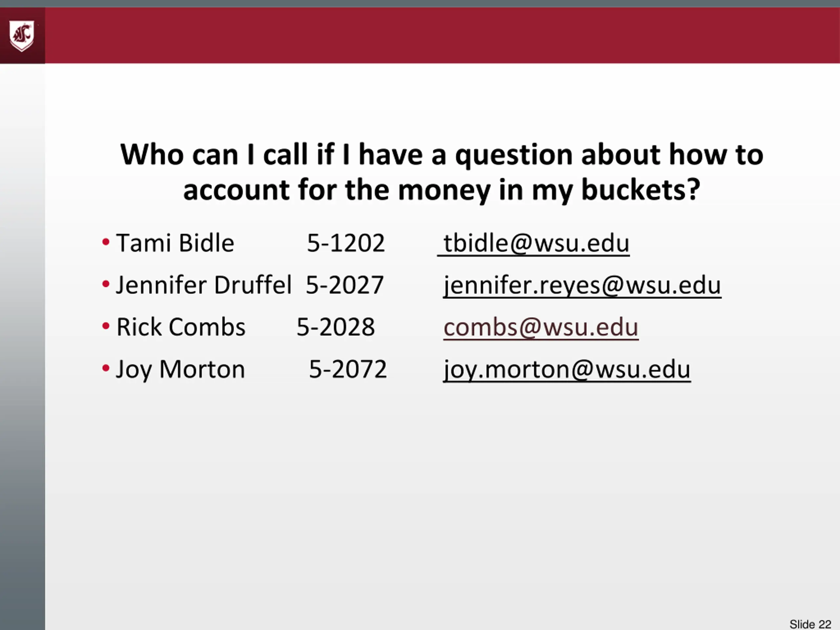
Task: Click the Slide 22 page number
Action: click(810, 624)
